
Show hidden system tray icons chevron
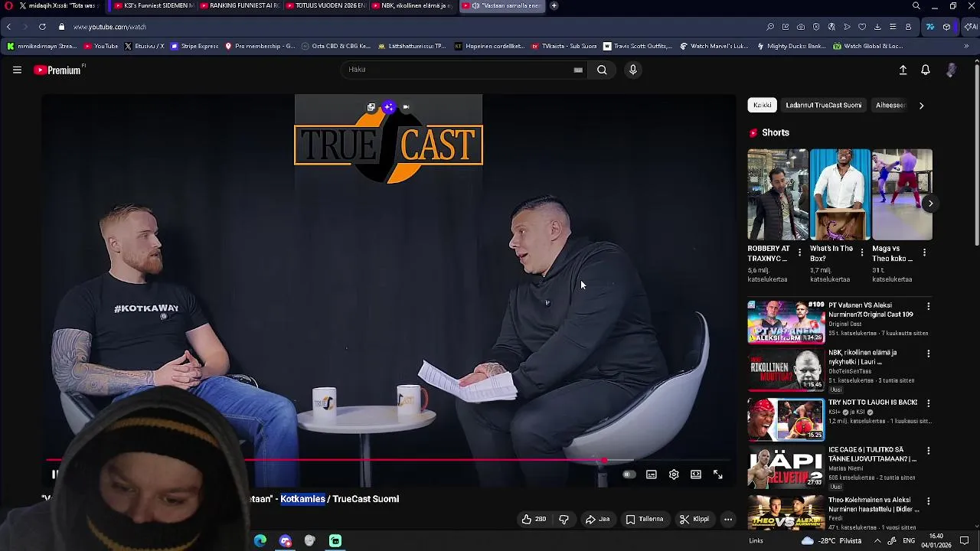[877, 540]
